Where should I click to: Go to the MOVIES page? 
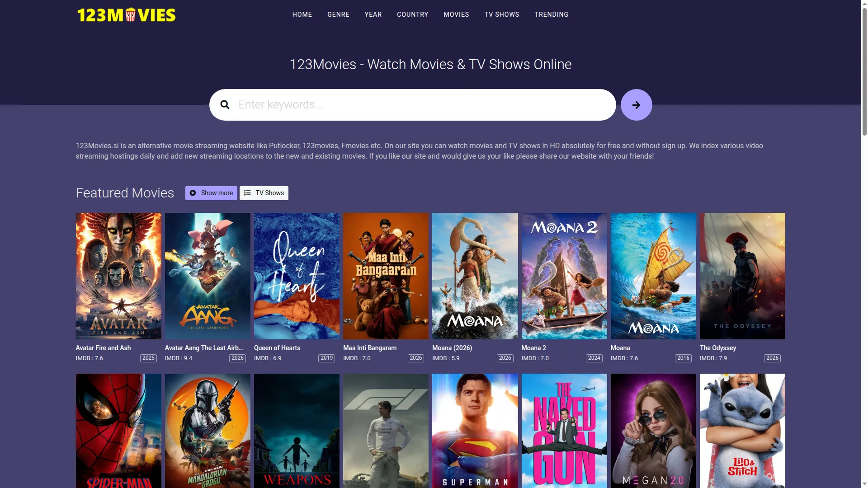pos(456,14)
